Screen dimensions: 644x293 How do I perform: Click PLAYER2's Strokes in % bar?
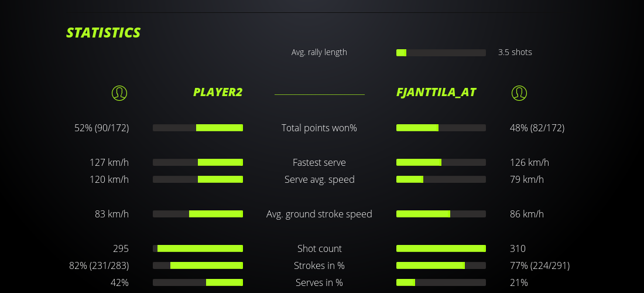pos(198,265)
